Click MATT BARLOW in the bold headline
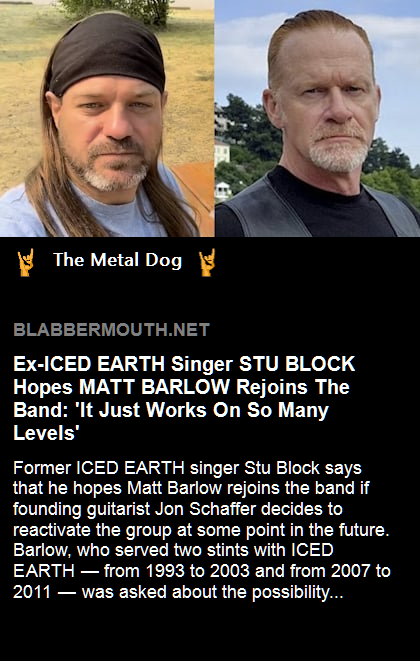This screenshot has width=420, height=661. tap(155, 387)
